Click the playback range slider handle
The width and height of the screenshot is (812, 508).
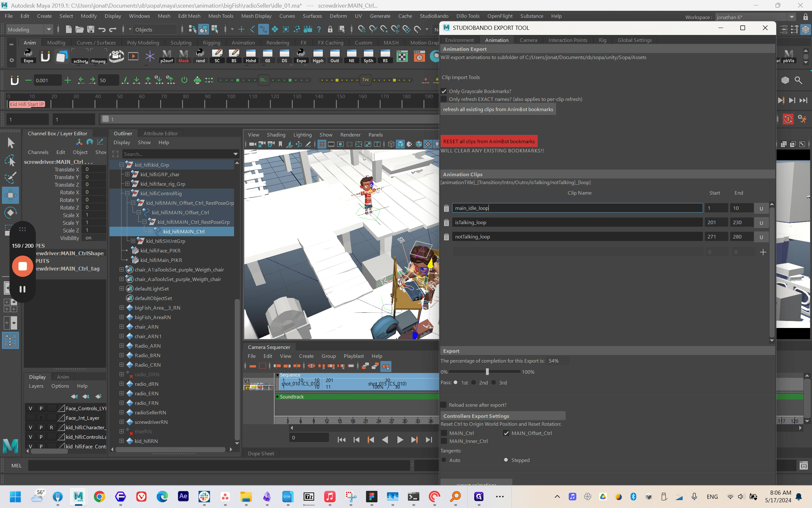(x=106, y=119)
